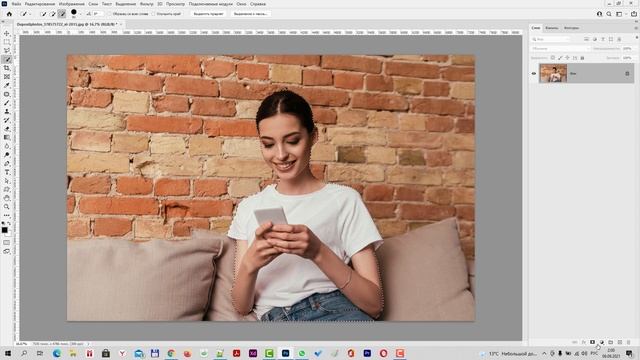The image size is (640, 360).
Task: Select the Brush tool
Action: coord(7,103)
